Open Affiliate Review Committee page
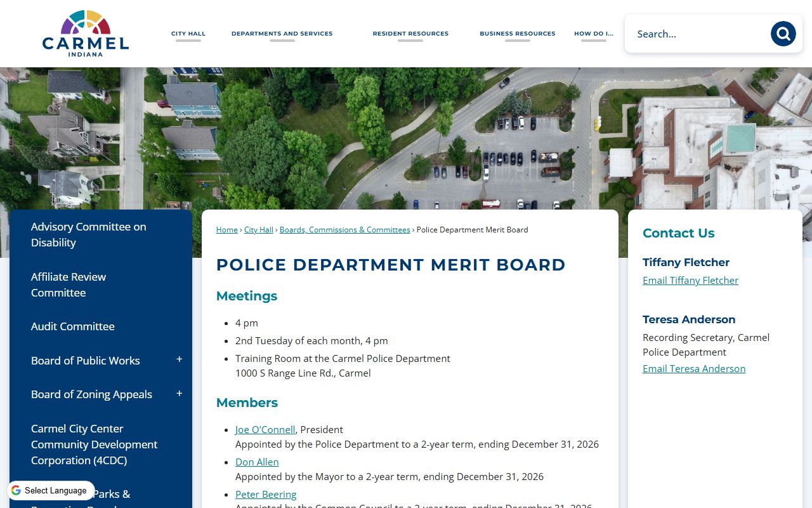The image size is (812, 508). tap(69, 284)
